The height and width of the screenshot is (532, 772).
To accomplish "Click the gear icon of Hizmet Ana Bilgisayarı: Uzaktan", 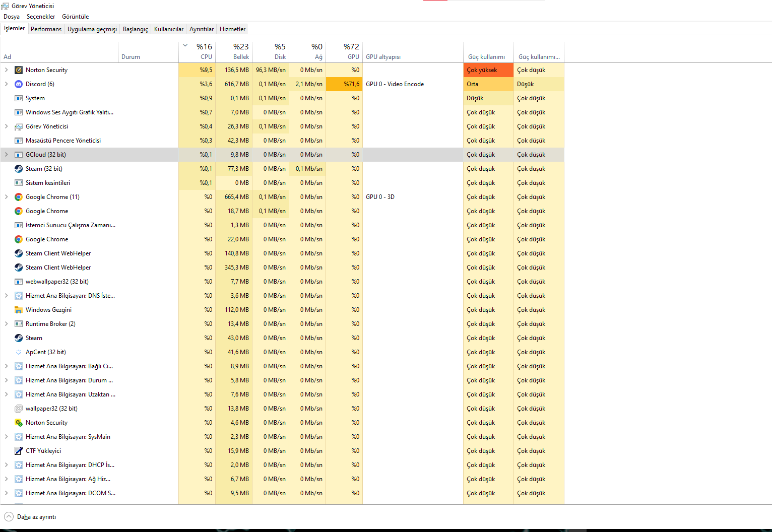I will pyautogui.click(x=19, y=394).
